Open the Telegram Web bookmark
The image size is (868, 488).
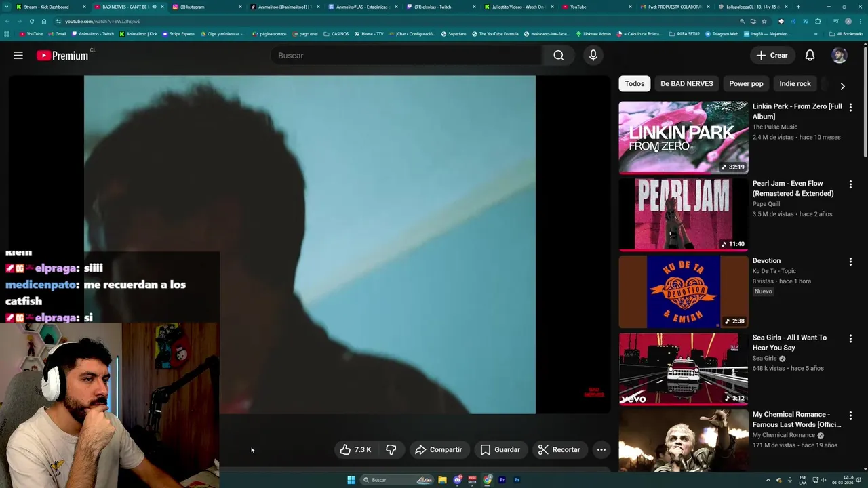click(722, 34)
